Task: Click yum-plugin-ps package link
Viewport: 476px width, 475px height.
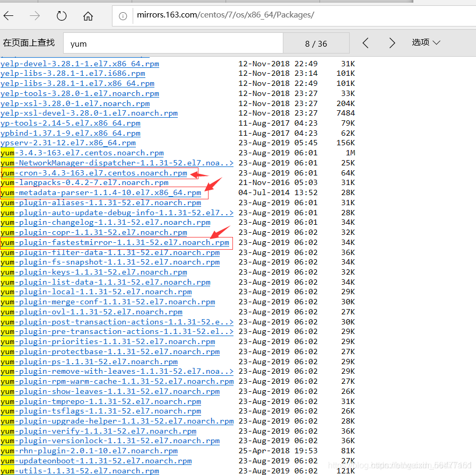Action: (x=89, y=362)
